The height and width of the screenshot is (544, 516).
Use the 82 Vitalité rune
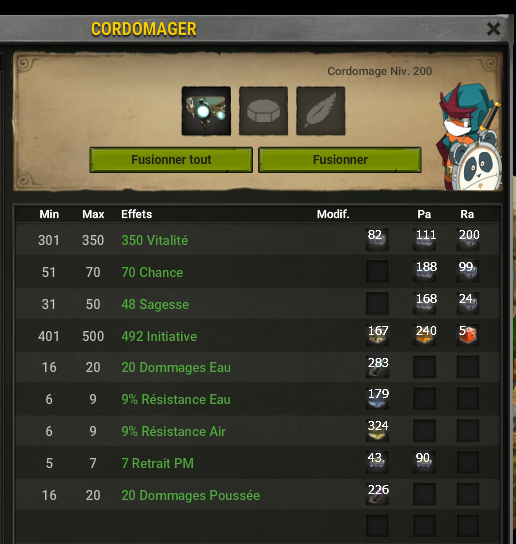377,239
